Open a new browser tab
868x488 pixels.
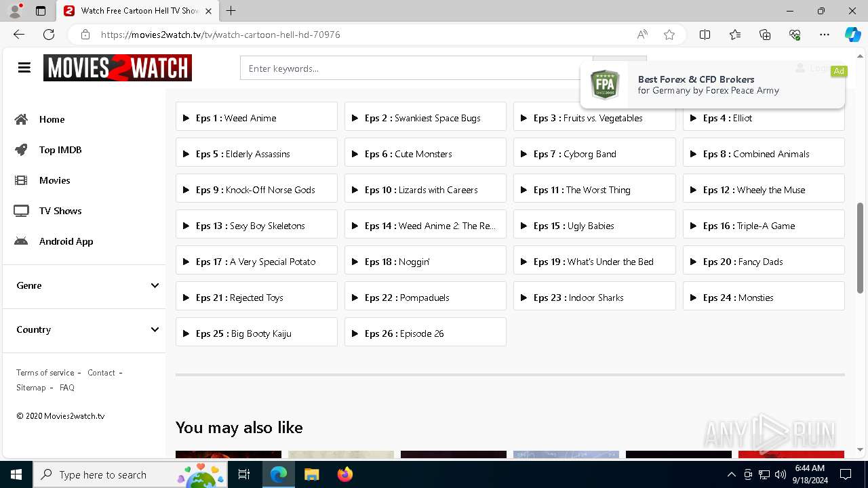pyautogui.click(x=231, y=11)
